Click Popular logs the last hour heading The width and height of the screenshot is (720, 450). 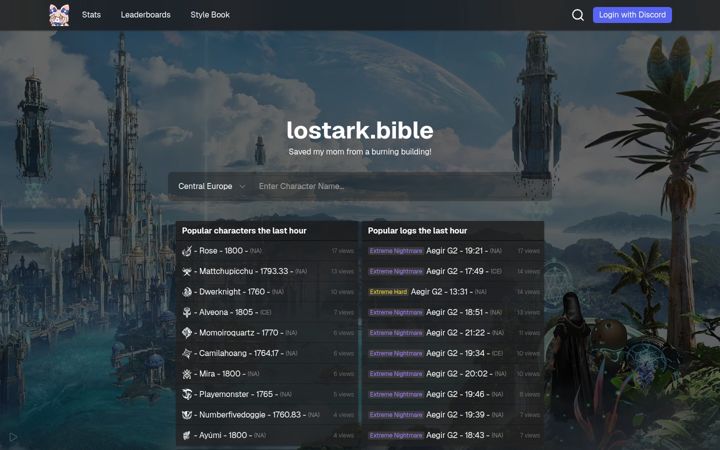pyautogui.click(x=417, y=231)
